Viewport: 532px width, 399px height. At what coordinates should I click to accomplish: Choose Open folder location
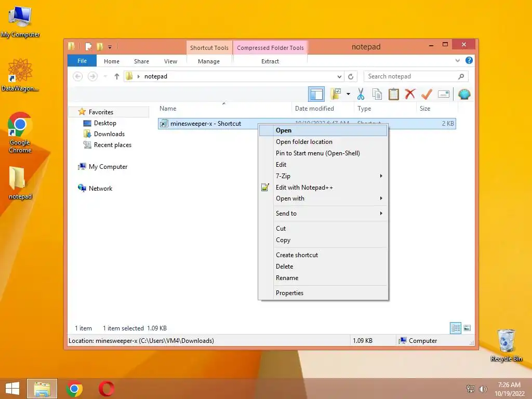pyautogui.click(x=323, y=142)
